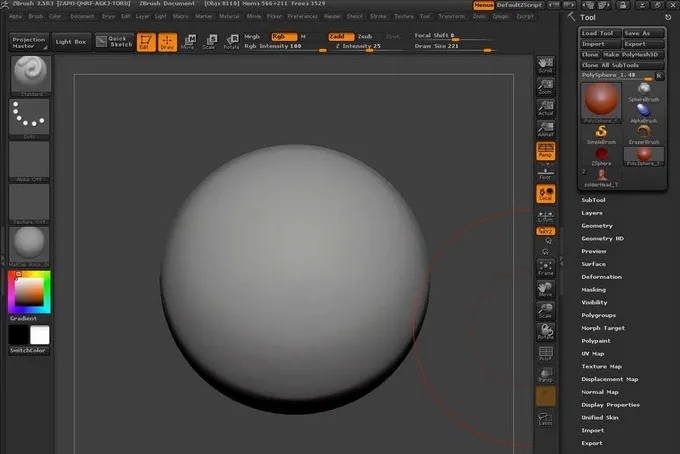Open the Alpha menu
The image size is (680, 454).
(x=15, y=16)
